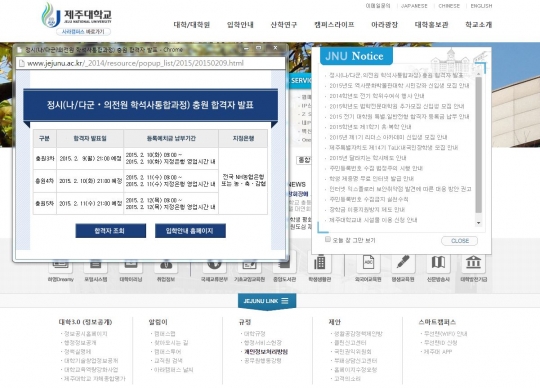540x388 pixels.
Task: Click the 캠퍼스투어 footer link
Action: point(167,352)
